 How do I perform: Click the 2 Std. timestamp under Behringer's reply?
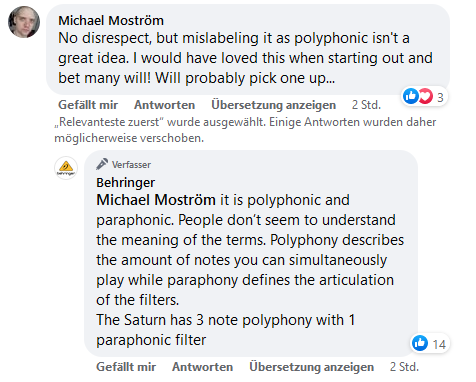[404, 367]
